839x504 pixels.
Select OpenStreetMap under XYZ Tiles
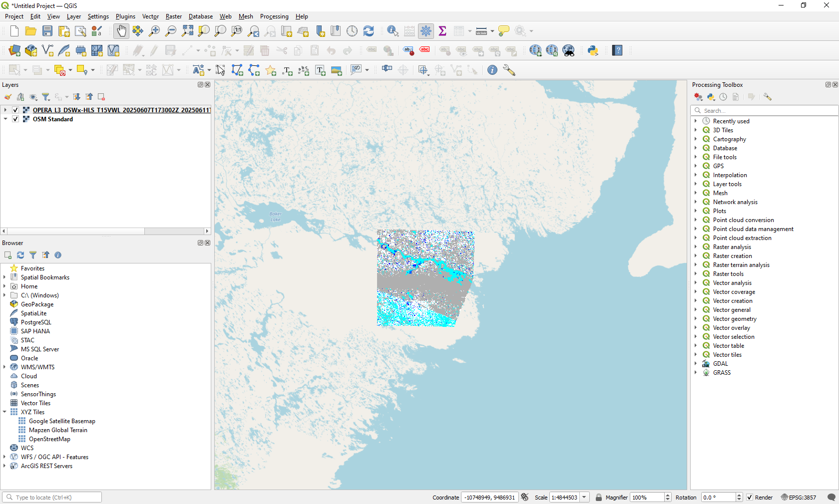(x=49, y=439)
